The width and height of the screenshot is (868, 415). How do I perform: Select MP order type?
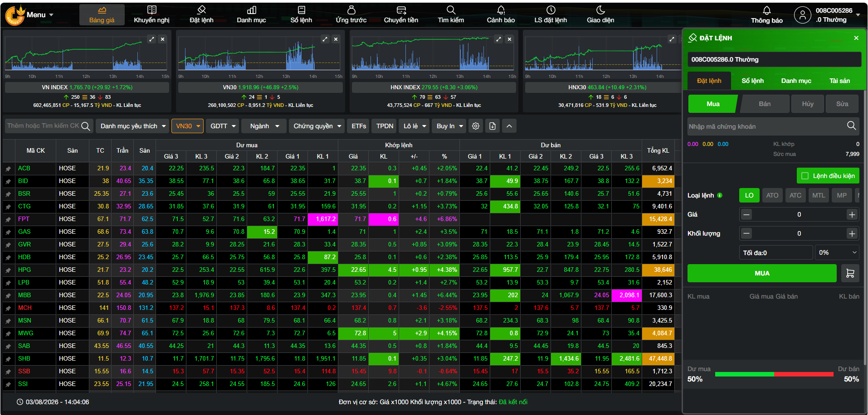pos(842,195)
